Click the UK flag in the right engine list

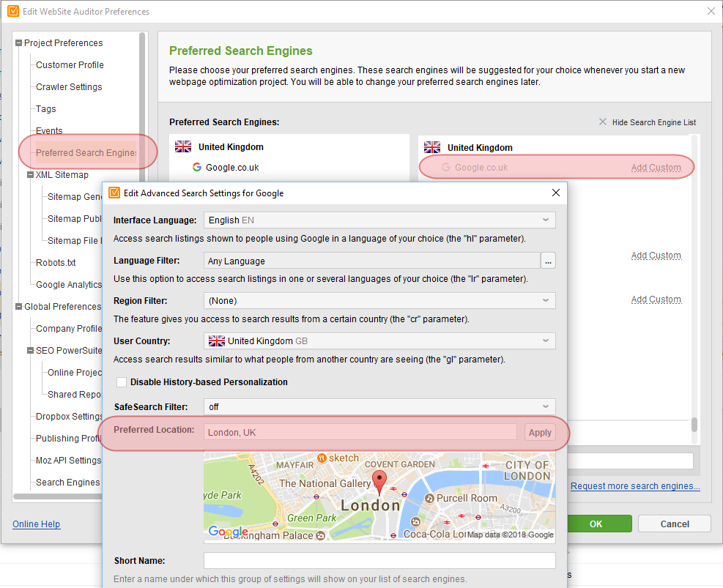pos(432,147)
